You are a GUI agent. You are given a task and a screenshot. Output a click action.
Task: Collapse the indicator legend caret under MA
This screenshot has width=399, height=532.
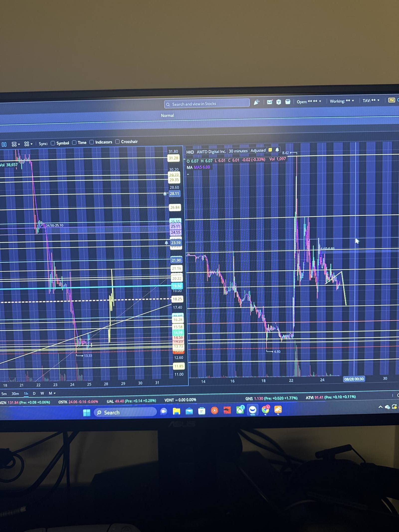click(x=188, y=174)
